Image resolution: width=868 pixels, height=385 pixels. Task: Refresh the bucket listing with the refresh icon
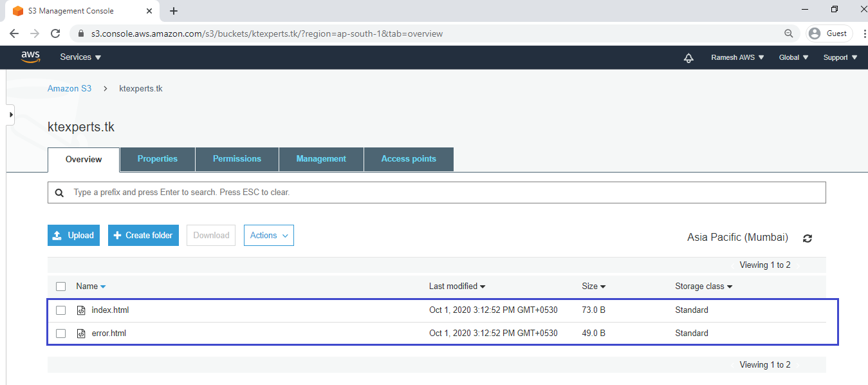[x=808, y=238]
